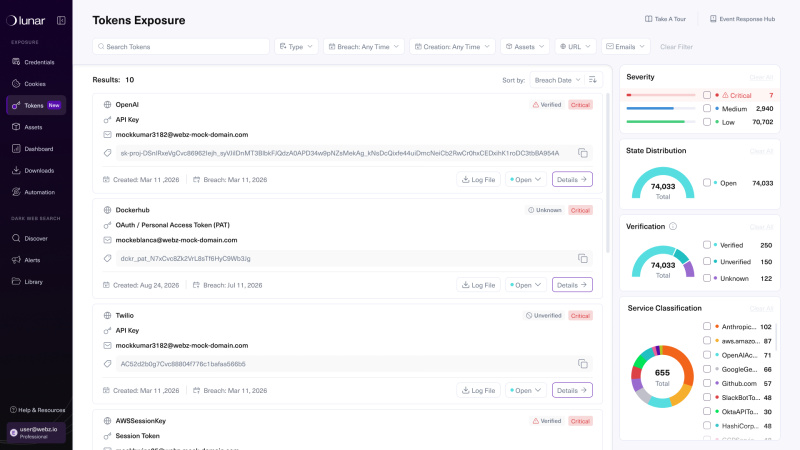This screenshot has height=450, width=800.
Task: Open the Dockerhub token status dropdown
Action: 526,285
